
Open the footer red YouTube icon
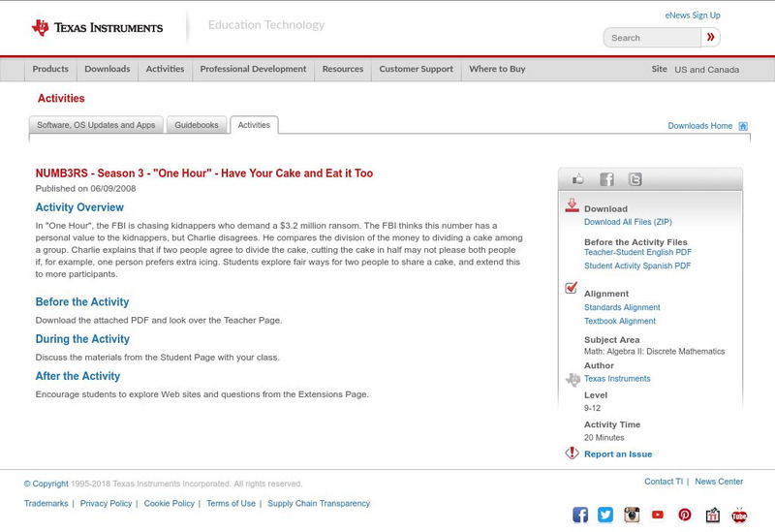pyautogui.click(x=658, y=515)
